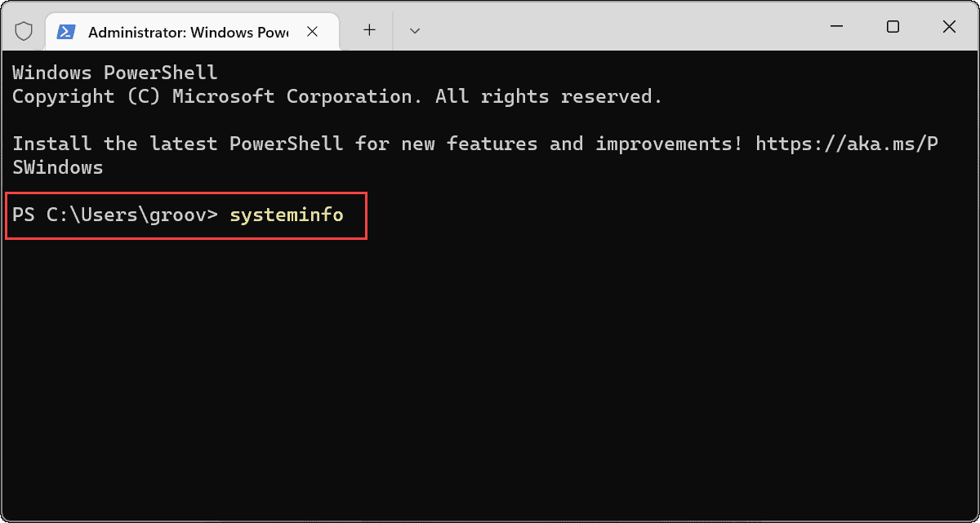Open a new tab with the plus button
The image size is (980, 523).
pyautogui.click(x=369, y=30)
